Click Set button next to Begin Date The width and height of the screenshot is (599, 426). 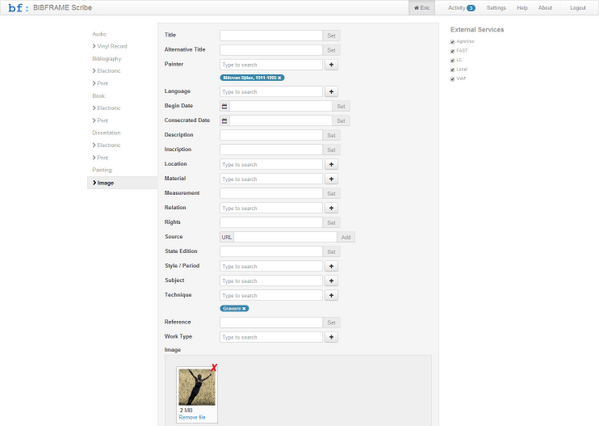click(x=341, y=106)
